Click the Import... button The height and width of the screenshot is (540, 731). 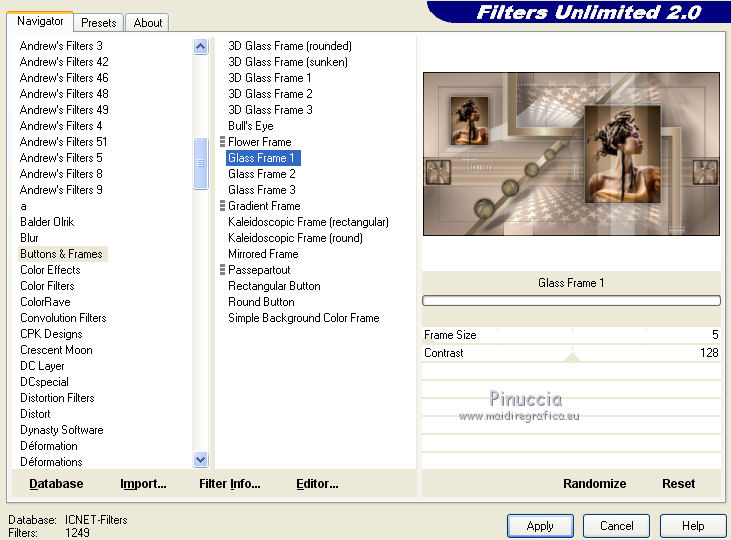pos(143,484)
